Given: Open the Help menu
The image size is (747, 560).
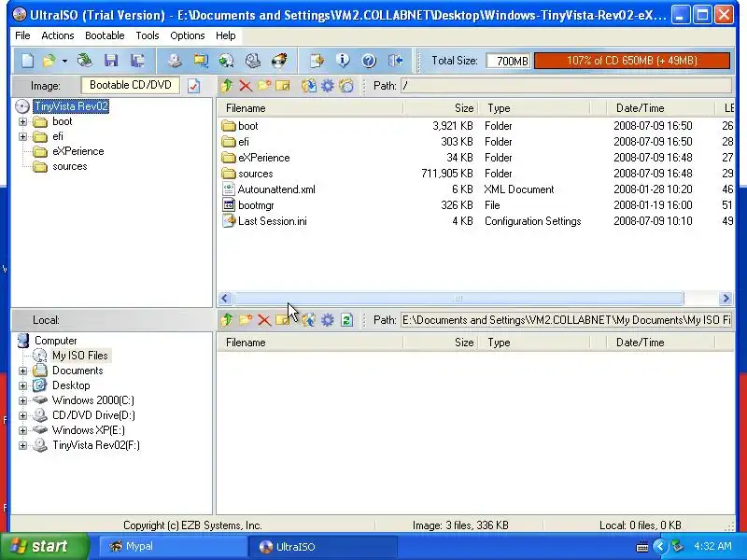Looking at the screenshot, I should tap(225, 35).
